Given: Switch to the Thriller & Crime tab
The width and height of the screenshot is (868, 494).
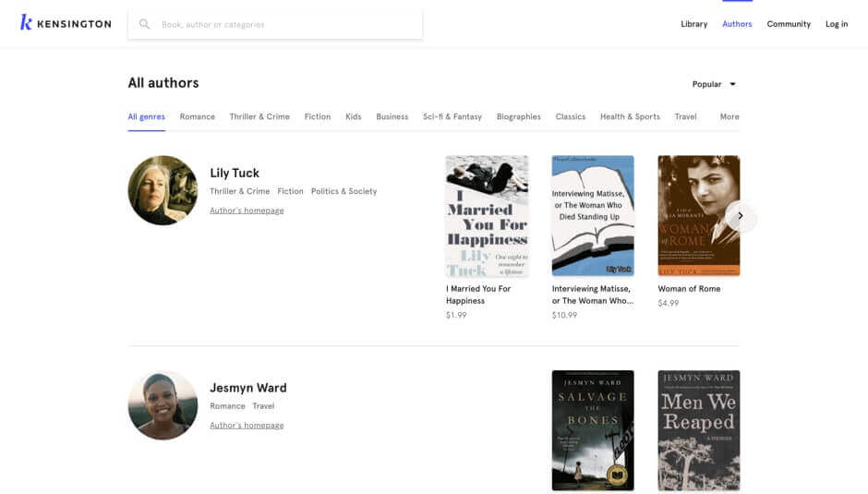Looking at the screenshot, I should [x=259, y=117].
